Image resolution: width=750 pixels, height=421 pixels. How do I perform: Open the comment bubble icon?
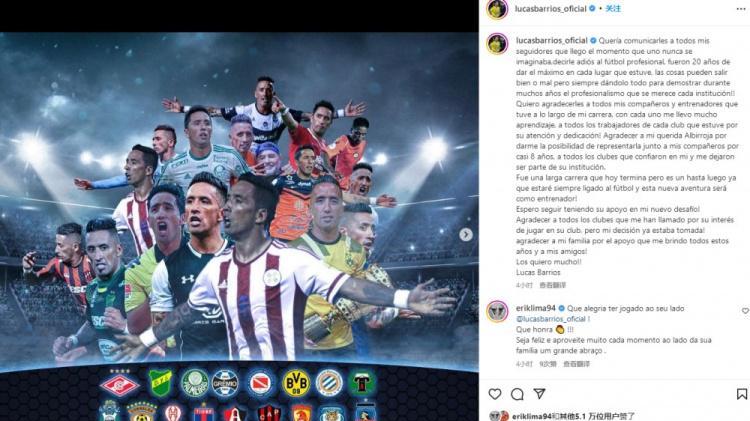pyautogui.click(x=517, y=394)
